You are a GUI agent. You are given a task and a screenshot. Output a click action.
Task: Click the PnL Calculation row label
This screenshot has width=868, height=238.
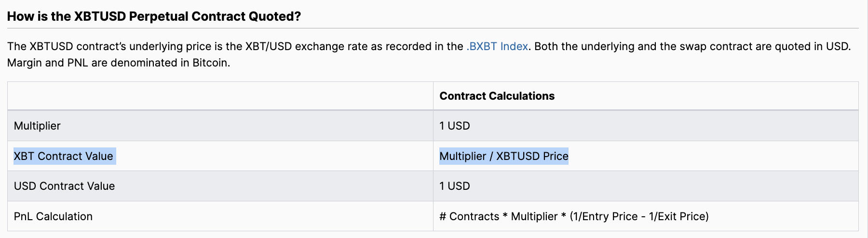tap(53, 216)
